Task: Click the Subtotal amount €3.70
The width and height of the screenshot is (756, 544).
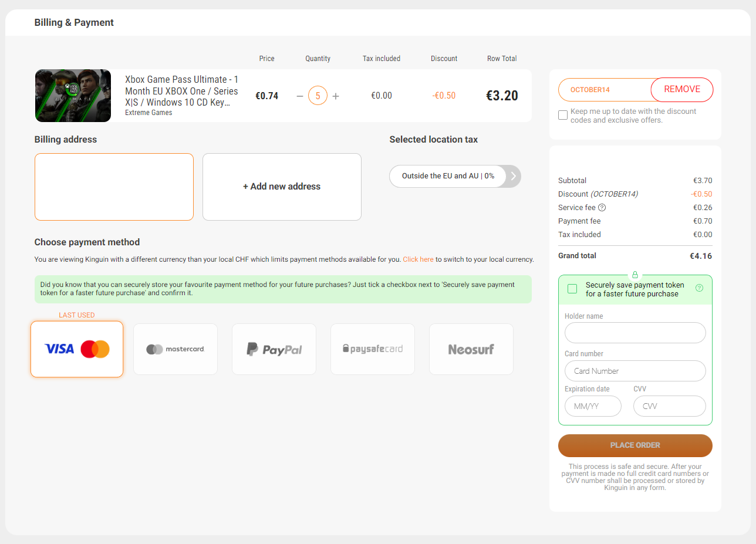Action: pos(703,181)
